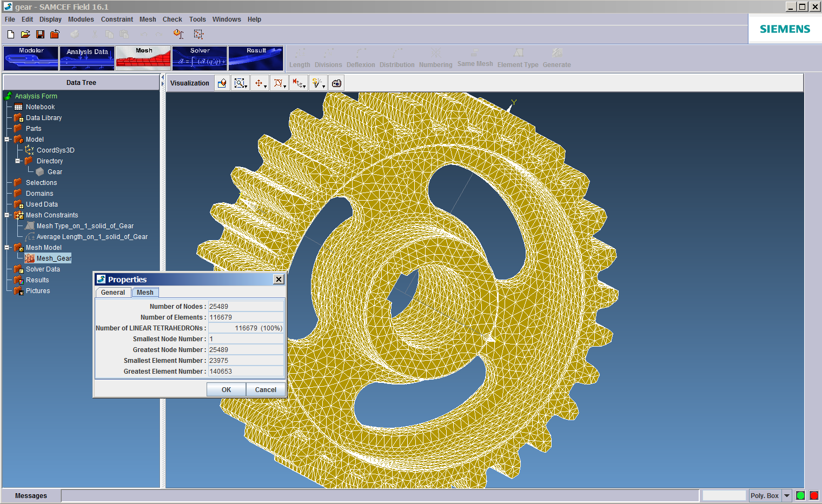Click OK in Properties dialog
Image resolution: width=822 pixels, height=504 pixels.
pyautogui.click(x=226, y=389)
